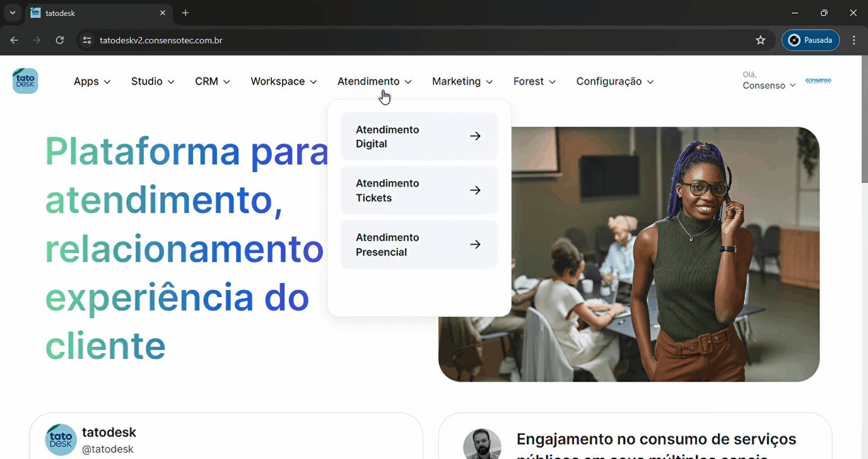Open a new browser tab
The image size is (868, 459).
(185, 13)
